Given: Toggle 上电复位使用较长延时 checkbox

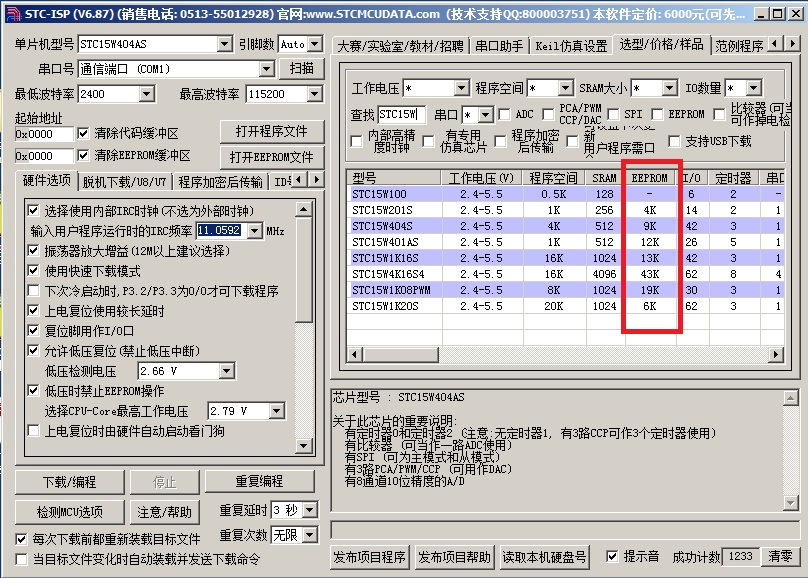Looking at the screenshot, I should point(33,311).
